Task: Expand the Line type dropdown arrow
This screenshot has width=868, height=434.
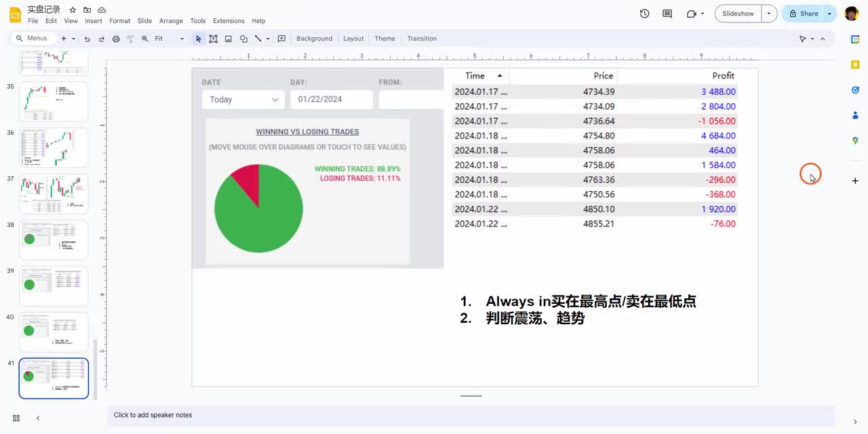Action: coord(268,39)
